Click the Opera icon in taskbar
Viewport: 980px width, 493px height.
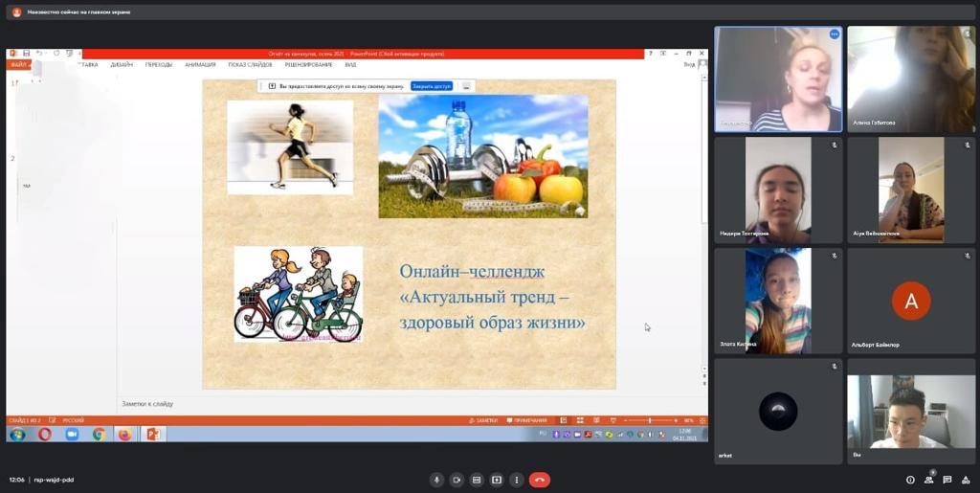click(x=45, y=435)
